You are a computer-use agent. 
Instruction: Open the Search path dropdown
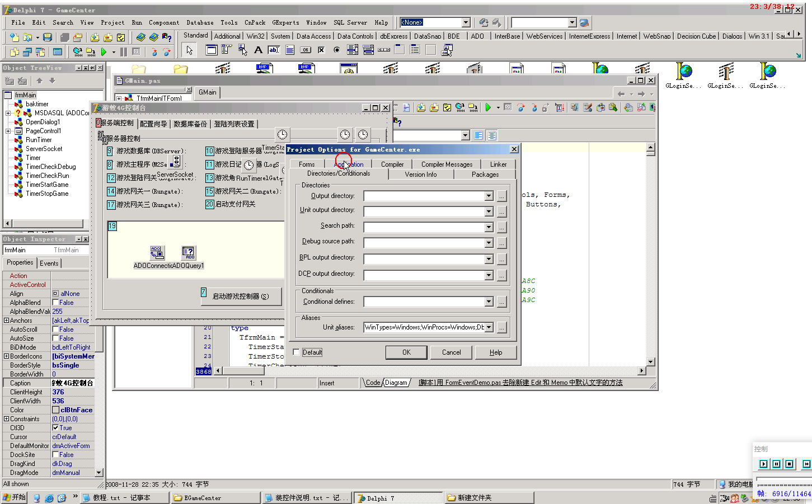489,227
